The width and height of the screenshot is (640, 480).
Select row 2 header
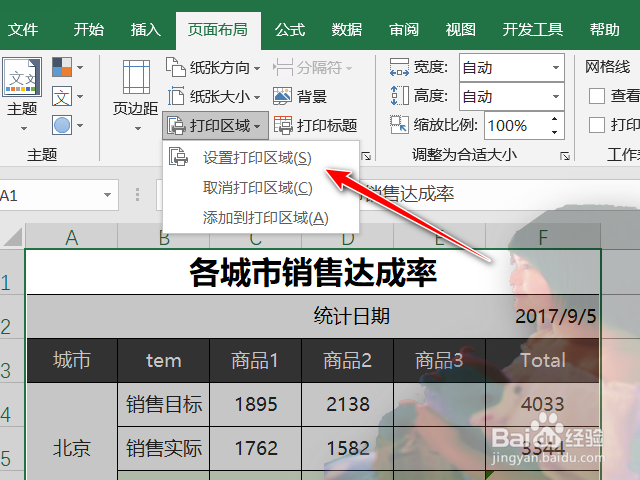tap(12, 317)
